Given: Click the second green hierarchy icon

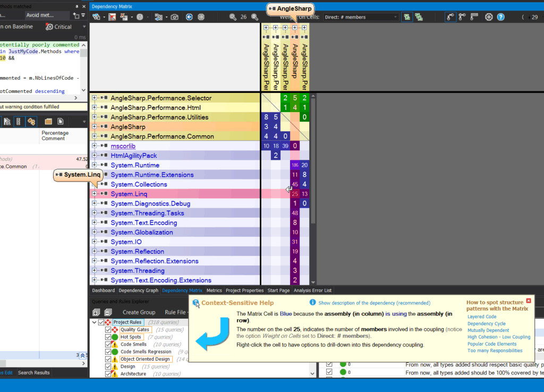Looking at the screenshot, I should point(419,17).
